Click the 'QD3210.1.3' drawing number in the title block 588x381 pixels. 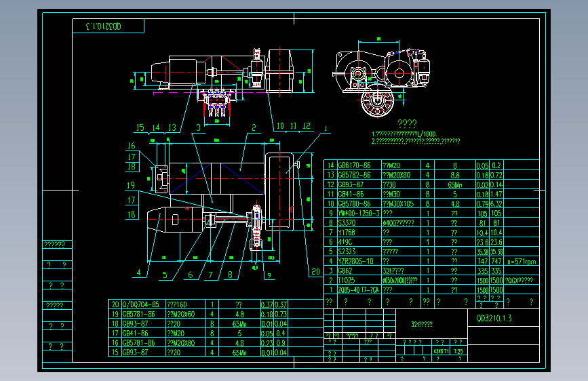494,319
